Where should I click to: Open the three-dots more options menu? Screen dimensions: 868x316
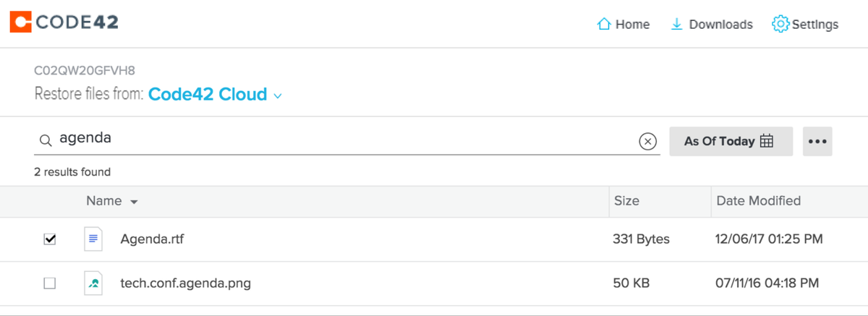pos(817,142)
